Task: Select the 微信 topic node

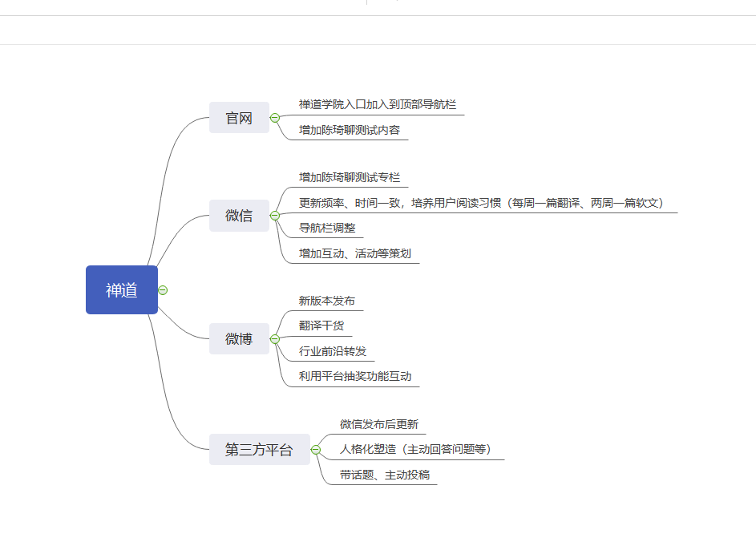Action: click(239, 216)
